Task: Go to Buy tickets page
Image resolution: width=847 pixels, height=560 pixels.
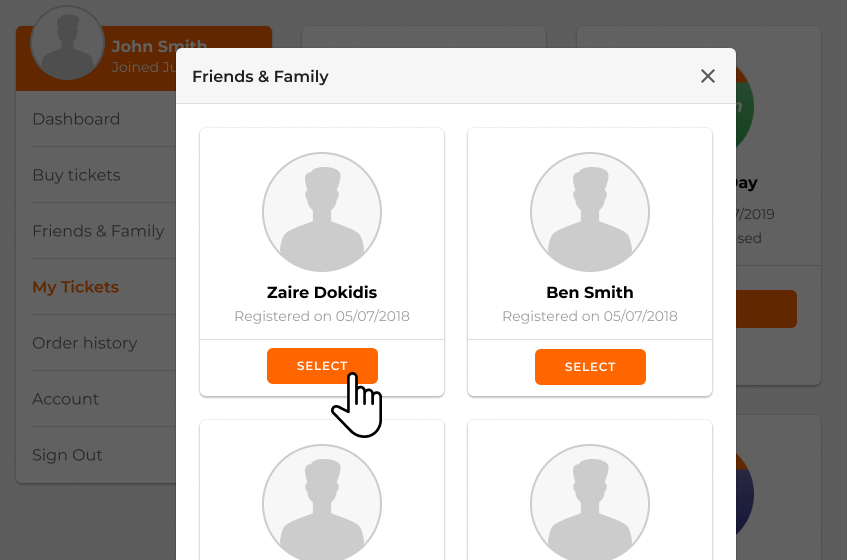Action: [x=76, y=175]
